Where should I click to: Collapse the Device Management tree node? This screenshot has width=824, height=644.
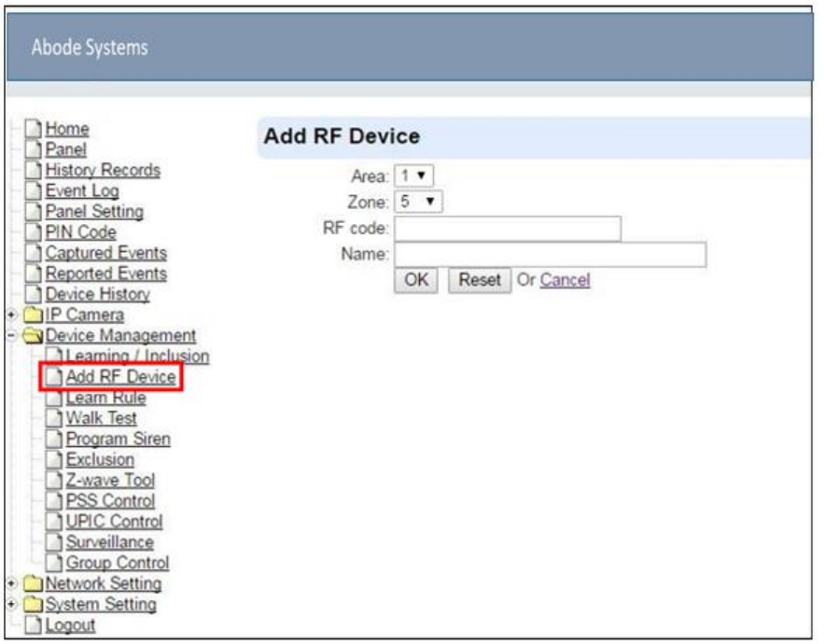pos(11,335)
